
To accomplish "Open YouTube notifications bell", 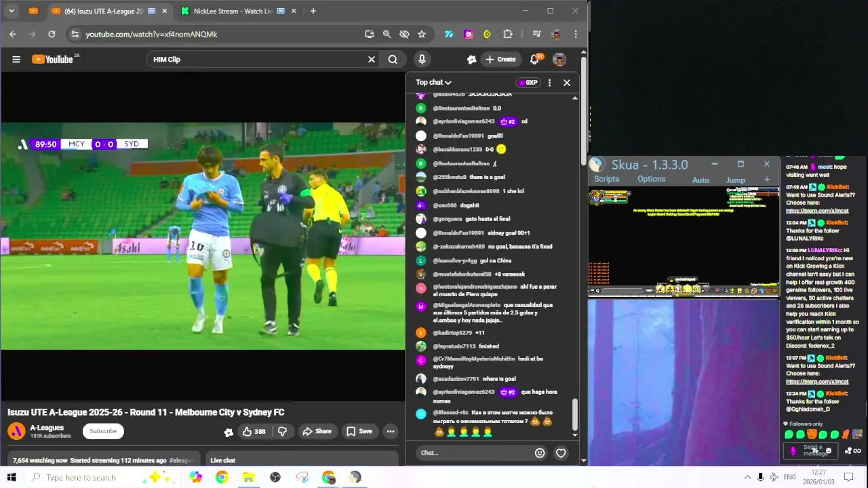I will (x=534, y=60).
